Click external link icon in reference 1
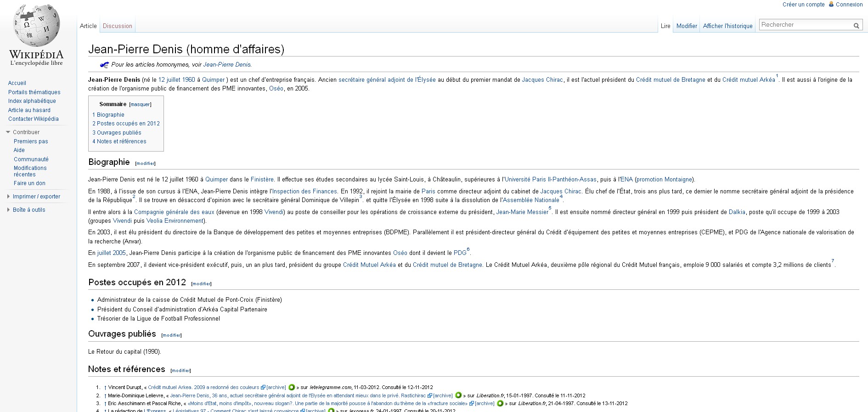 (x=263, y=388)
